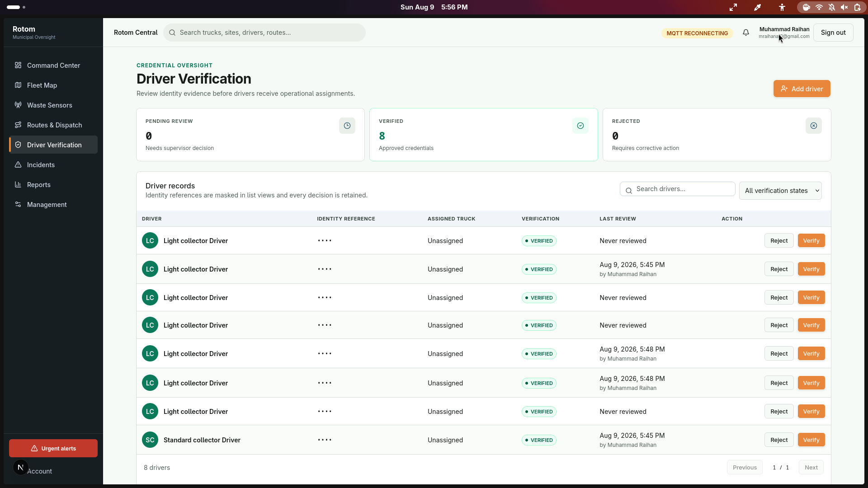Click the Rejected summary card
Viewport: 868px width, 488px height.
[717, 135]
